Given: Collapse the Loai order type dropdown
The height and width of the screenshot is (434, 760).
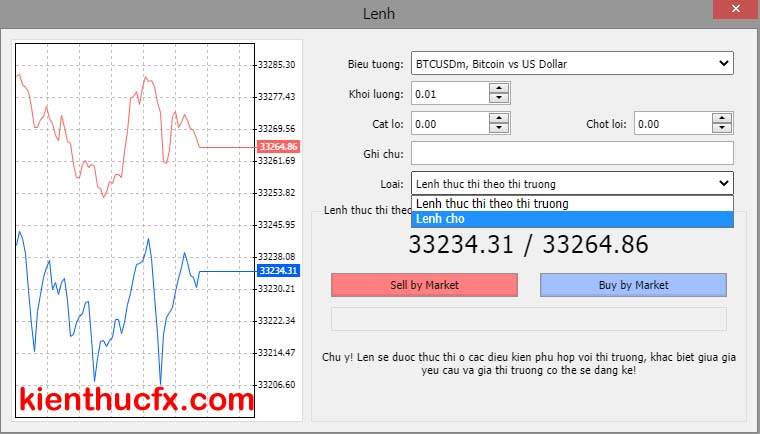Looking at the screenshot, I should tap(724, 183).
